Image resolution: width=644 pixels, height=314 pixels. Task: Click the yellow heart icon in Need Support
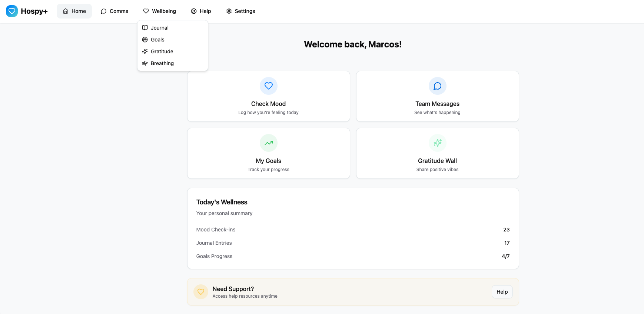coord(201,292)
